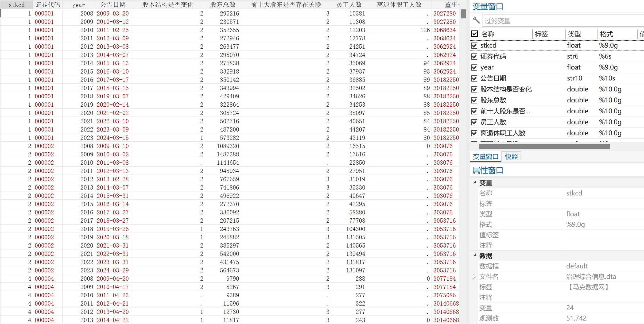
Task: Switch to the 快照 tab
Action: pyautogui.click(x=511, y=157)
